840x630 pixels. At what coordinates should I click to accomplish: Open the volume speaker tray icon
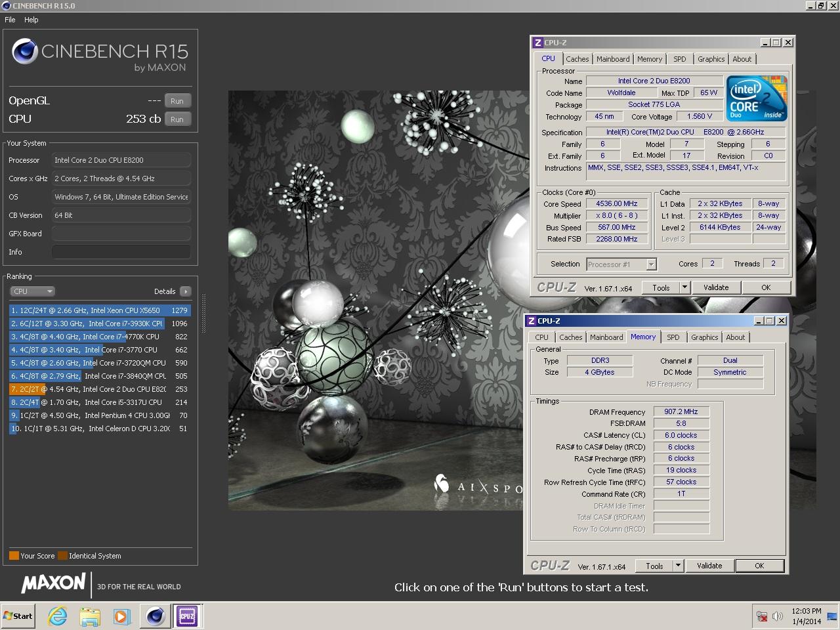click(778, 616)
